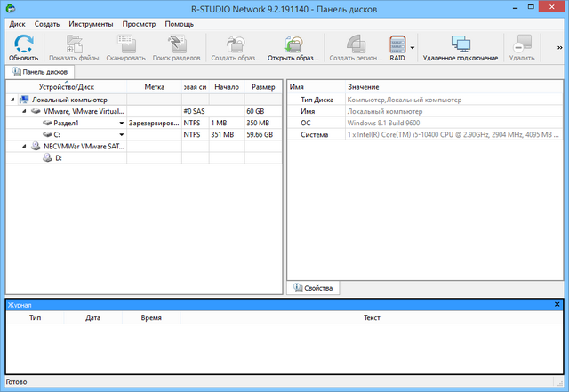Sort by the Размер column header
The height and width of the screenshot is (392, 569).
pyautogui.click(x=263, y=87)
